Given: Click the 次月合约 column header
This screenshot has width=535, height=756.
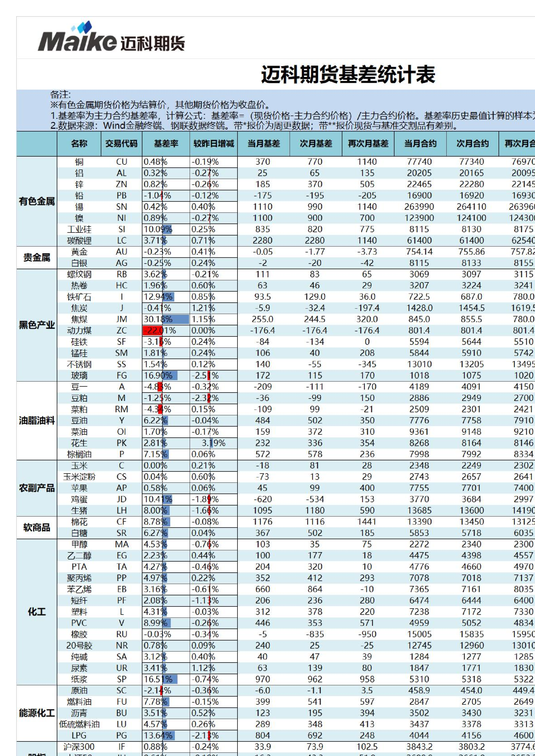Looking at the screenshot, I should click(x=472, y=144).
